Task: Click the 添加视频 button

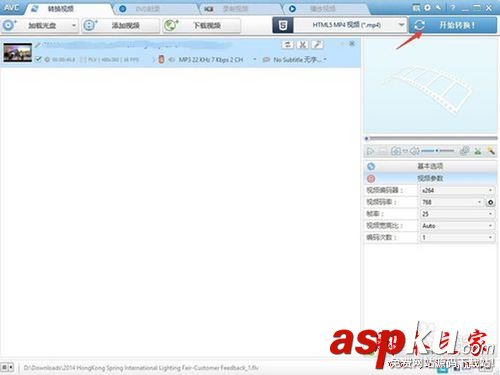Action: click(121, 25)
